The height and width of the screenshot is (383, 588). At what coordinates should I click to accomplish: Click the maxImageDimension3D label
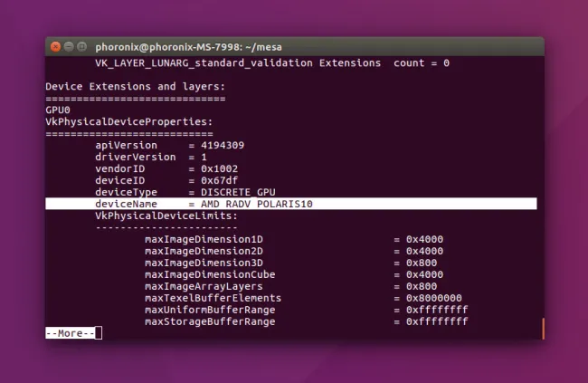(204, 263)
